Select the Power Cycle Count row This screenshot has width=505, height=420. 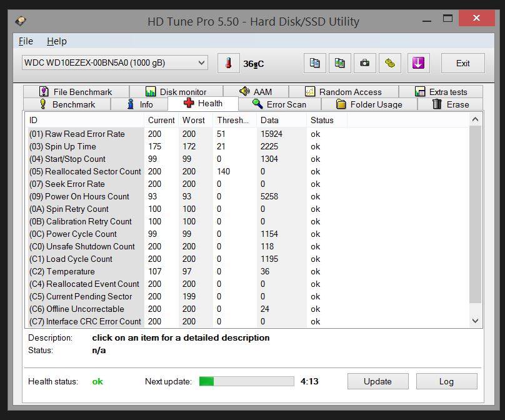pyautogui.click(x=247, y=234)
